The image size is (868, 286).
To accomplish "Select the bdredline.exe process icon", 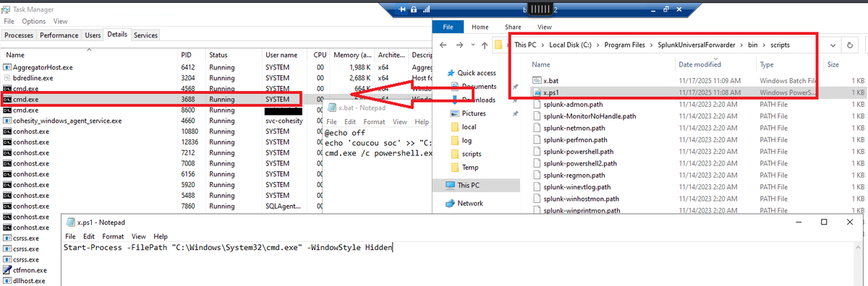I will [7, 78].
